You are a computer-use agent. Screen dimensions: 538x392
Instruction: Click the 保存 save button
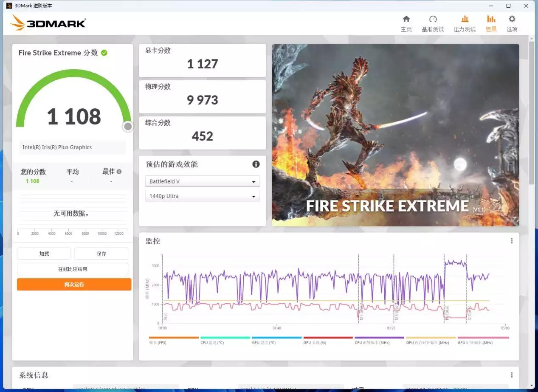[101, 254]
